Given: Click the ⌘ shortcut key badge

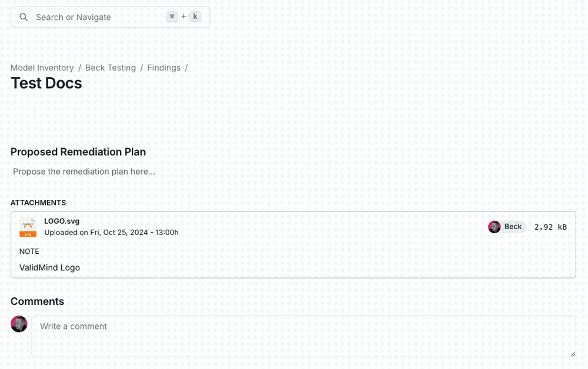Looking at the screenshot, I should coord(172,16).
